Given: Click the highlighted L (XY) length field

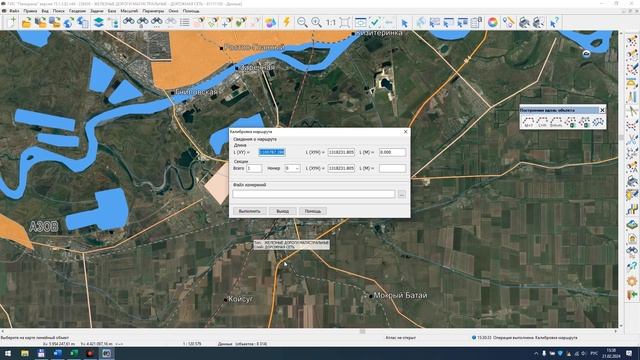Looking at the screenshot, I should (272, 152).
